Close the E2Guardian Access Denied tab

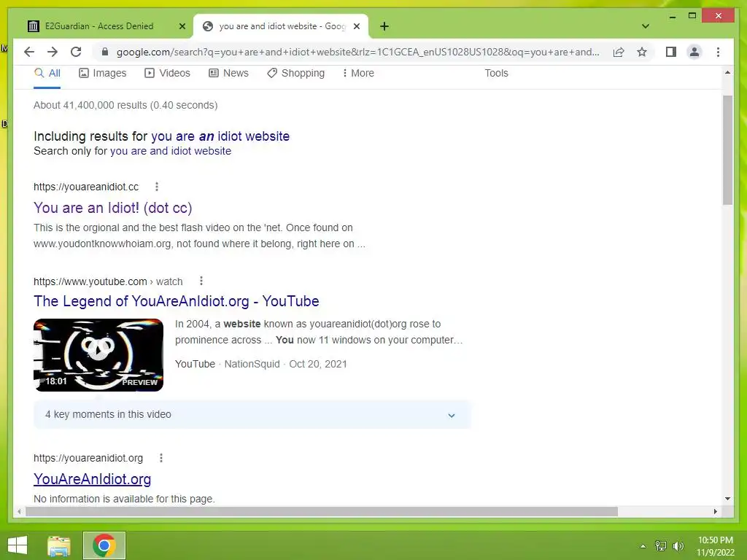coord(182,26)
